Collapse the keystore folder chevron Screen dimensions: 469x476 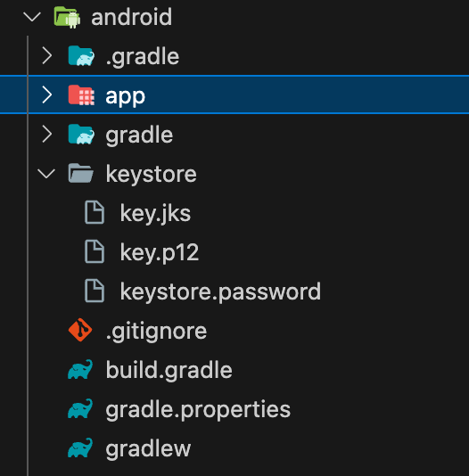pyautogui.click(x=46, y=174)
